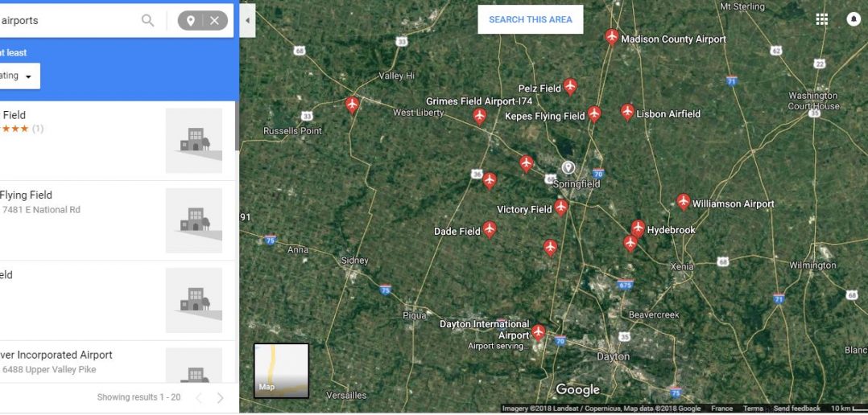Viewport: 868px width, 415px height.
Task: Open the Google apps grid icon
Action: click(x=822, y=19)
